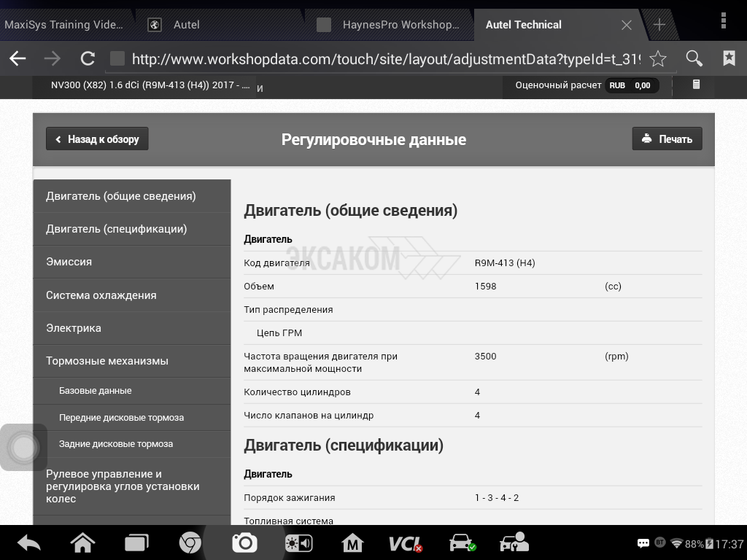The width and height of the screenshot is (747, 560).
Task: Switch to the MaxiSys Training Video tab
Action: [64, 25]
